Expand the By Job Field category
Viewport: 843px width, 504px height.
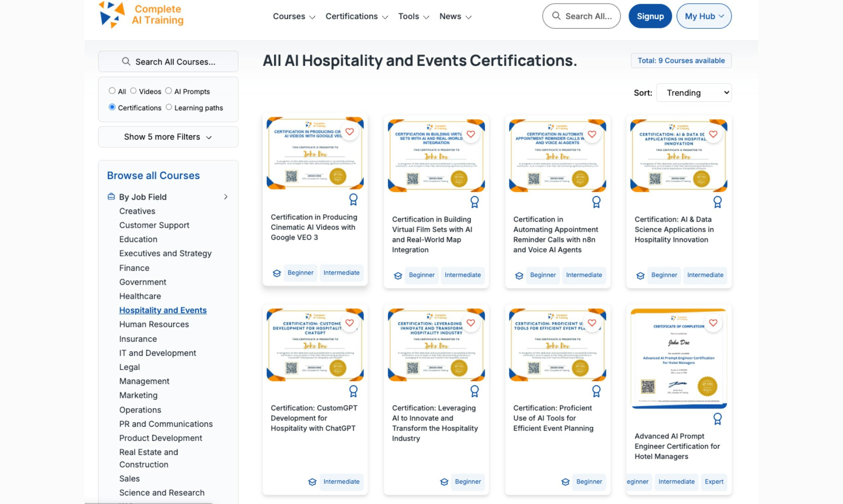pyautogui.click(x=226, y=197)
